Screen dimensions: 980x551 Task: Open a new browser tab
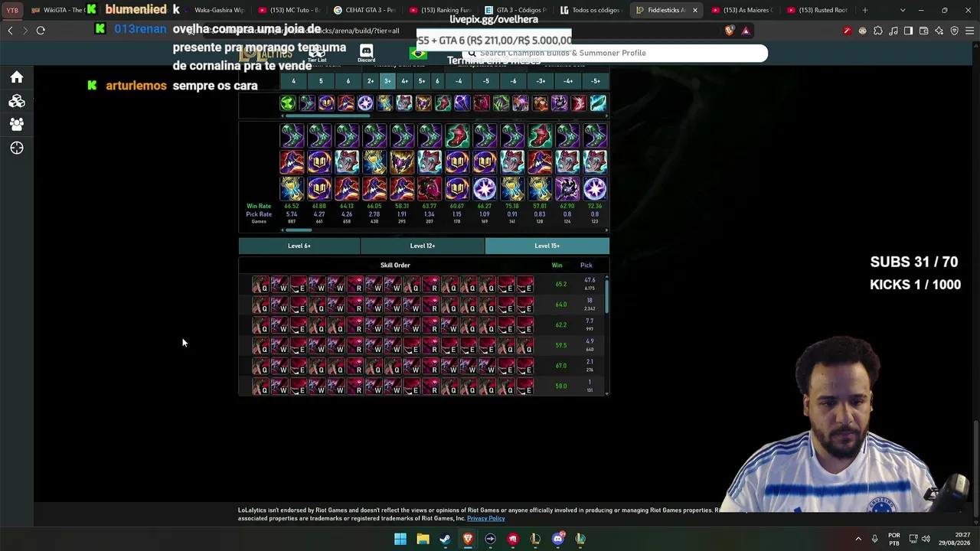tap(865, 10)
